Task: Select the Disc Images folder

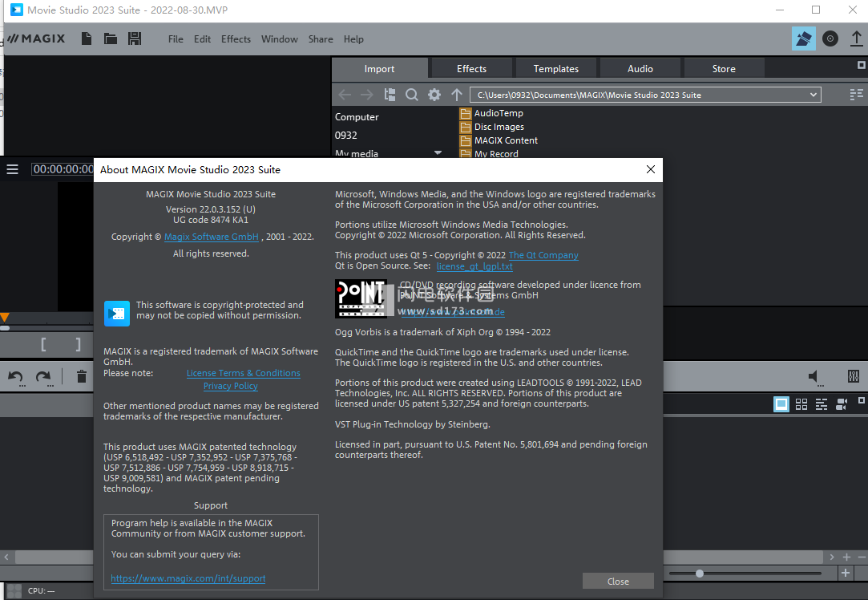Action: [492, 127]
